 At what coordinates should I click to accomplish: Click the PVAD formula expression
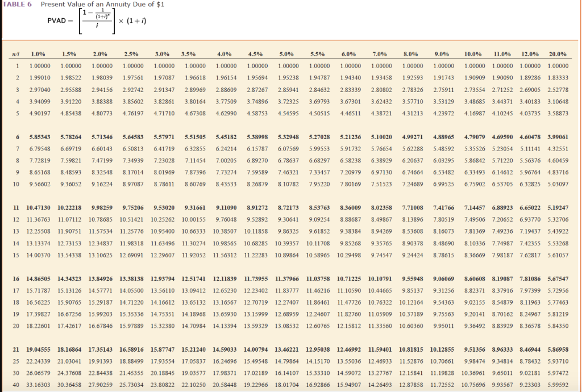click(x=97, y=21)
